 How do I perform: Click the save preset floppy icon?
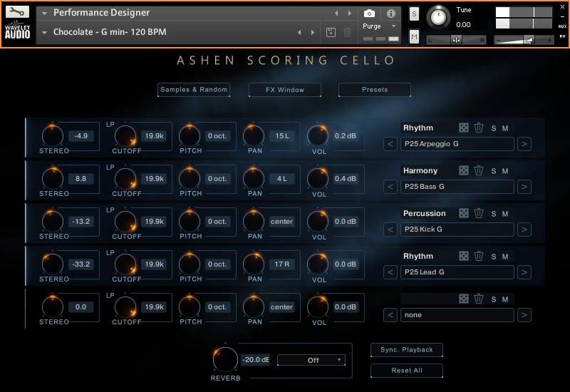click(331, 32)
